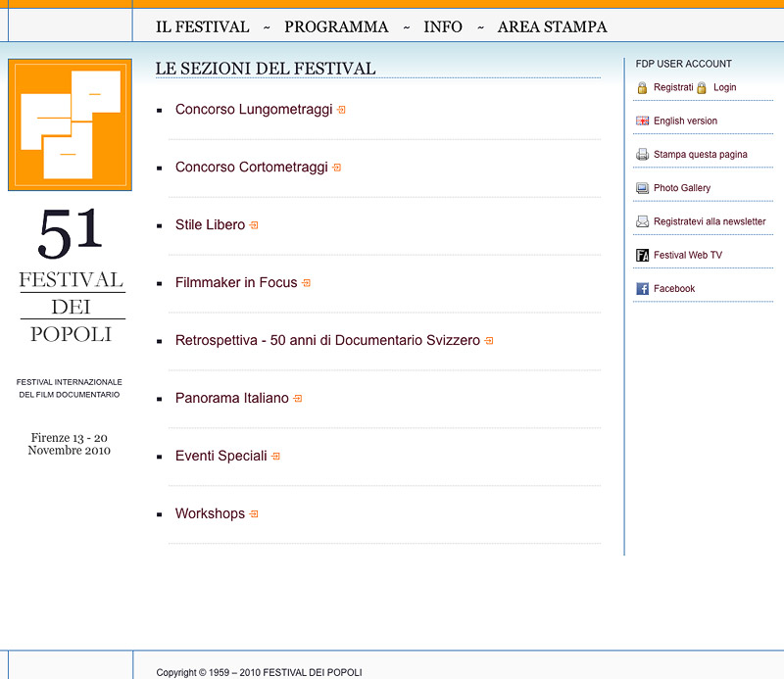Click the 51 Festival dei Popoli title

pos(71,275)
